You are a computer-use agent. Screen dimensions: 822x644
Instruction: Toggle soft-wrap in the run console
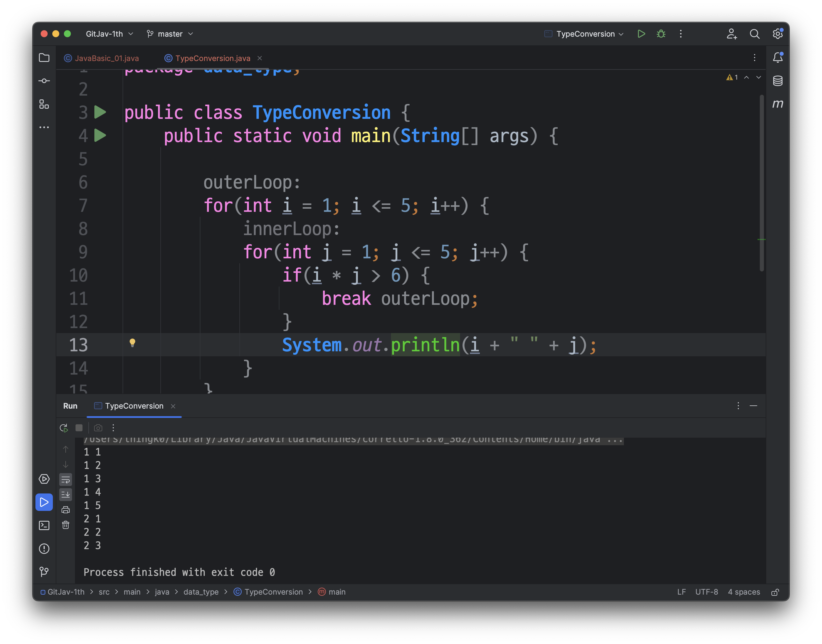pyautogui.click(x=66, y=480)
